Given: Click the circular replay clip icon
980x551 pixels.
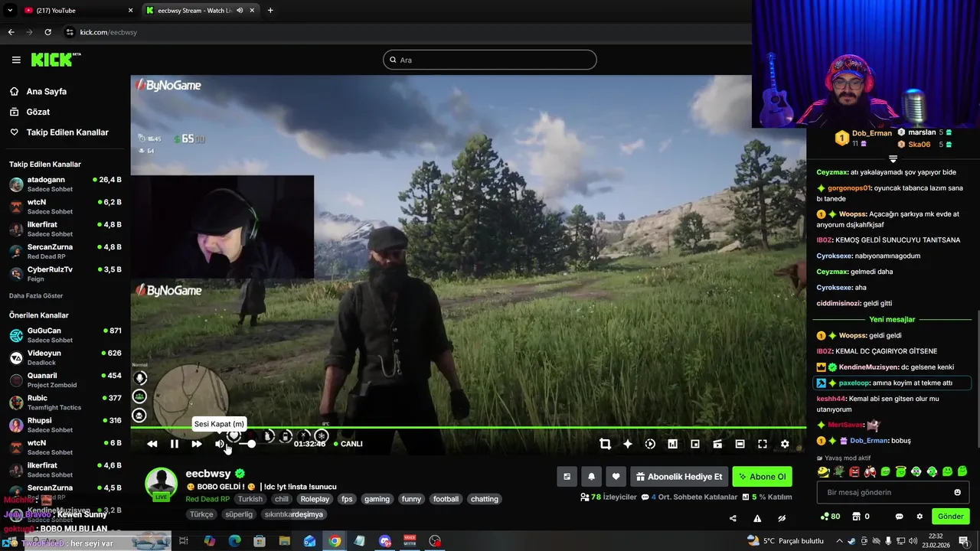Looking at the screenshot, I should [x=650, y=444].
